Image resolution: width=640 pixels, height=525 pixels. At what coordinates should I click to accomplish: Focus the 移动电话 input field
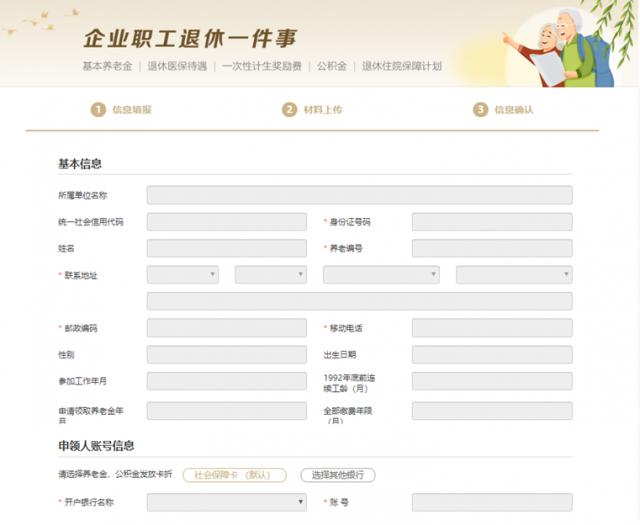coord(492,328)
